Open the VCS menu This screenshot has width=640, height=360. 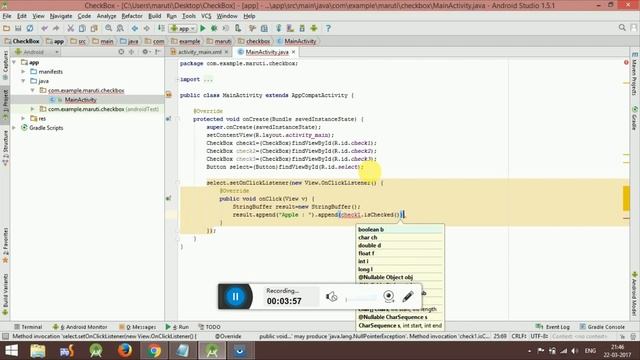206,16
